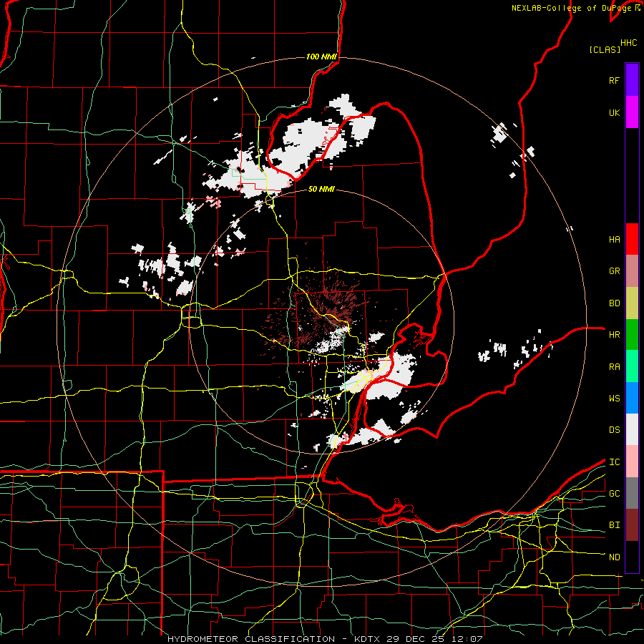Click the BI legend label
644x644 pixels.
coord(614,525)
